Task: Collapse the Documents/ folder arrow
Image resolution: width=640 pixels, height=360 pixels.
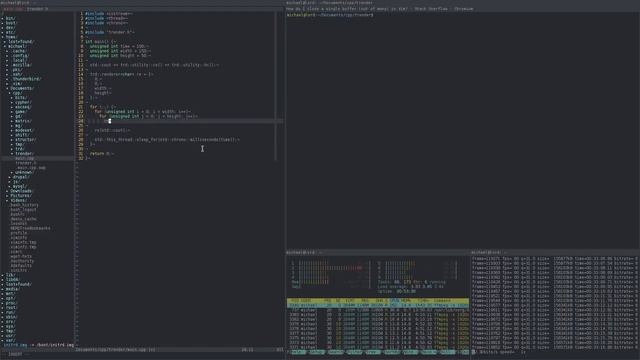Action: click(x=7, y=88)
